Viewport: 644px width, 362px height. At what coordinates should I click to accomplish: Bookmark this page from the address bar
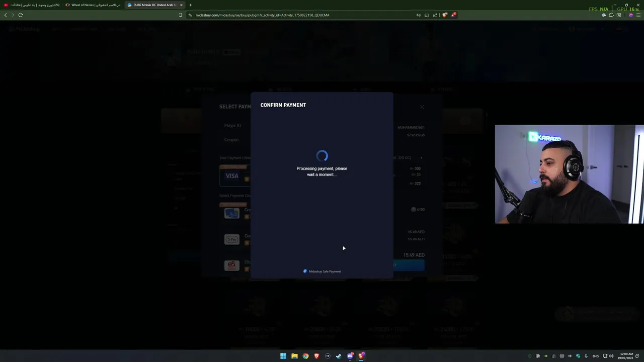[x=180, y=15]
